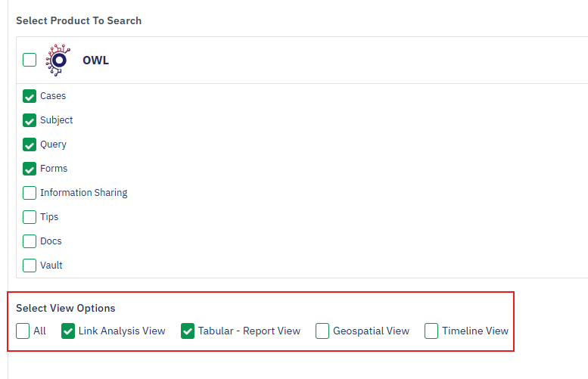Click the OWL product logo icon
Image resolution: width=588 pixels, height=379 pixels.
[x=57, y=60]
